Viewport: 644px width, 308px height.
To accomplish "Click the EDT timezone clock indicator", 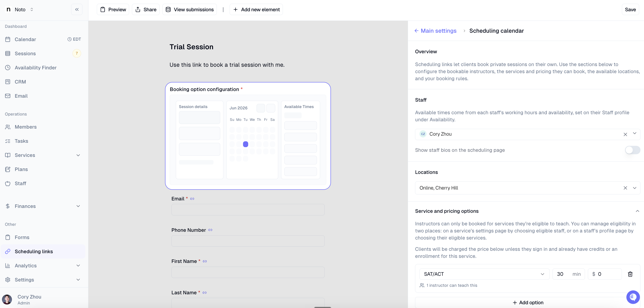I will [74, 39].
